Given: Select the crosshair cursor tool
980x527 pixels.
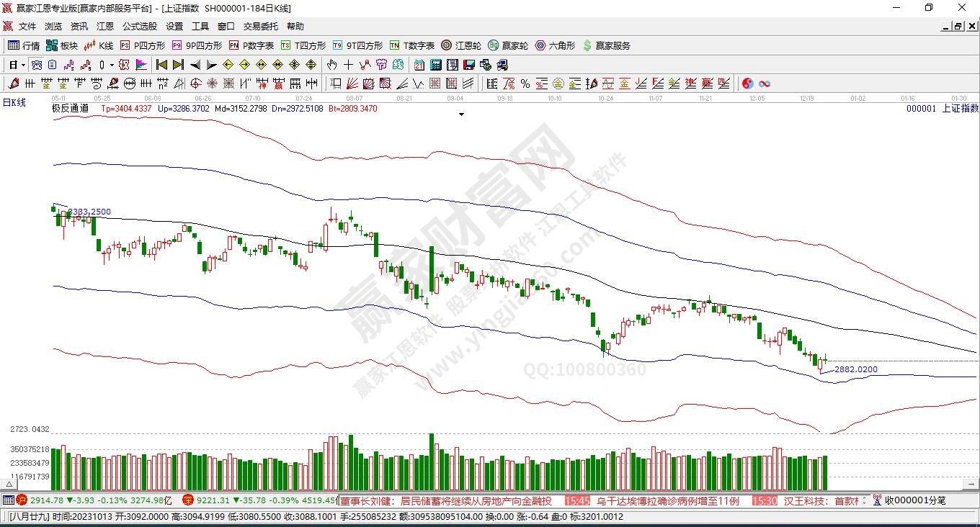Looking at the screenshot, I should [x=348, y=65].
